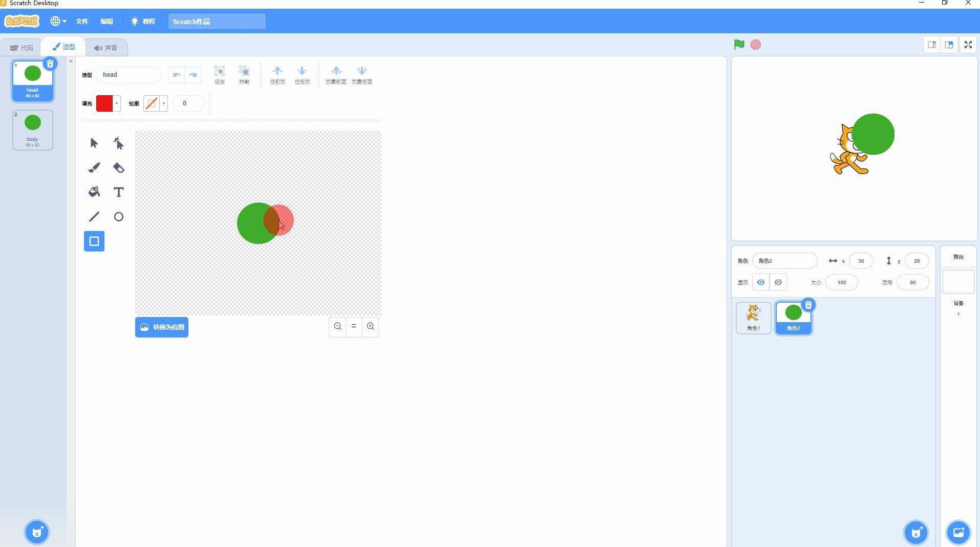Viewport: 980px width, 547px height.
Task: Select sprite 角色1 in sprite list
Action: click(x=754, y=318)
